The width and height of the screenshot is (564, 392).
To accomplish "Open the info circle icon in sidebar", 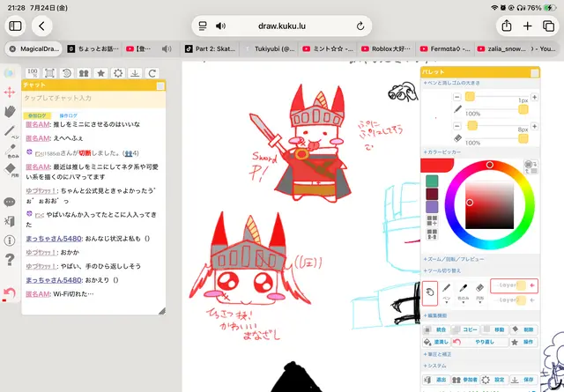I will coord(10,240).
